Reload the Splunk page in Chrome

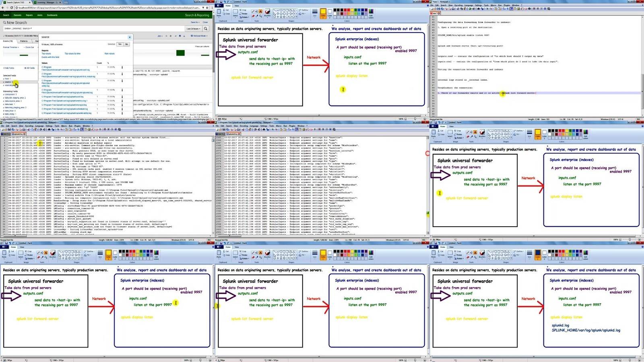[x=12, y=8]
